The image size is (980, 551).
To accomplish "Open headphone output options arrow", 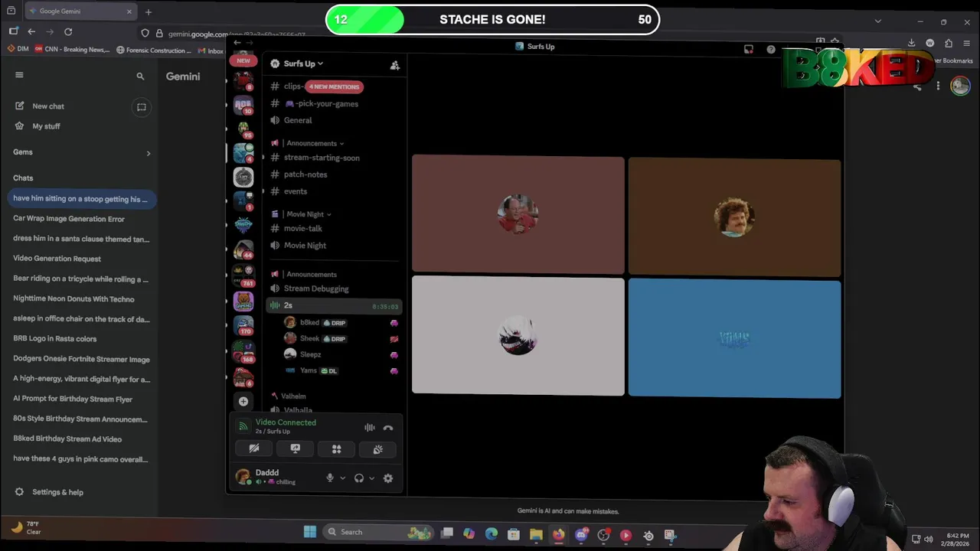I will [x=371, y=478].
